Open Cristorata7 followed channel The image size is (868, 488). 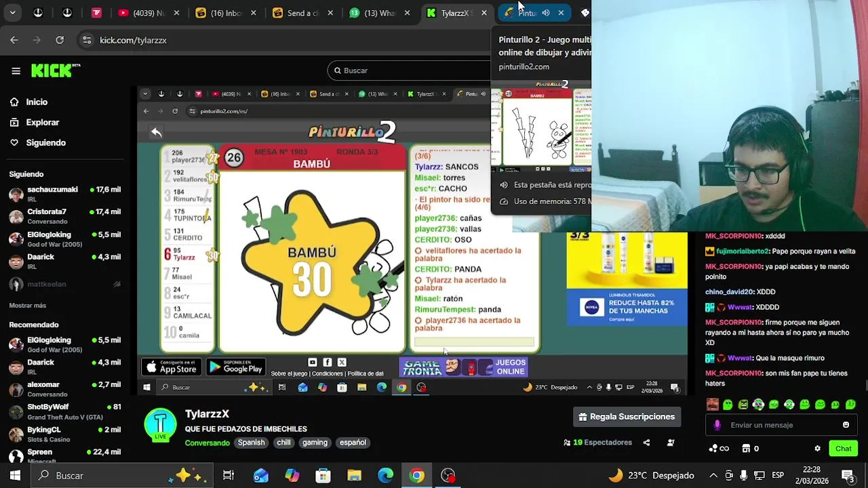point(64,216)
